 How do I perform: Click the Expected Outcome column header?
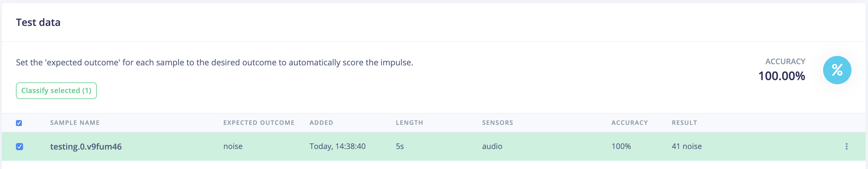pyautogui.click(x=259, y=123)
